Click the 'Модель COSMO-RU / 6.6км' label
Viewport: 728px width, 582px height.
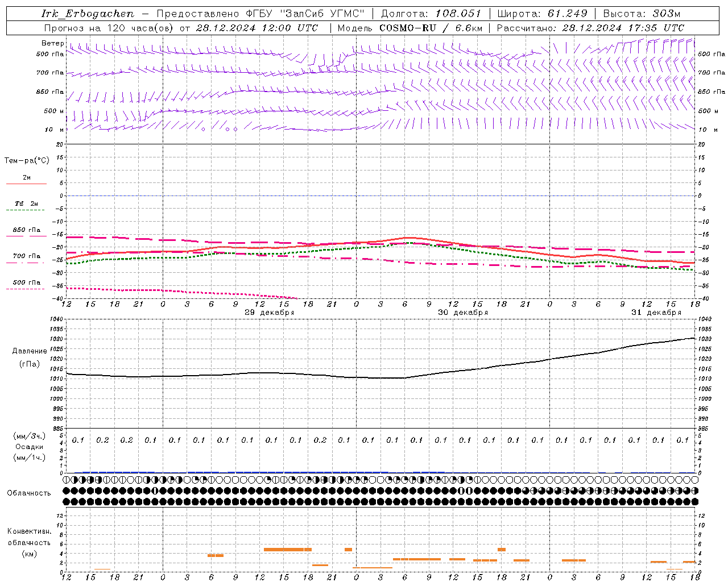pyautogui.click(x=410, y=28)
